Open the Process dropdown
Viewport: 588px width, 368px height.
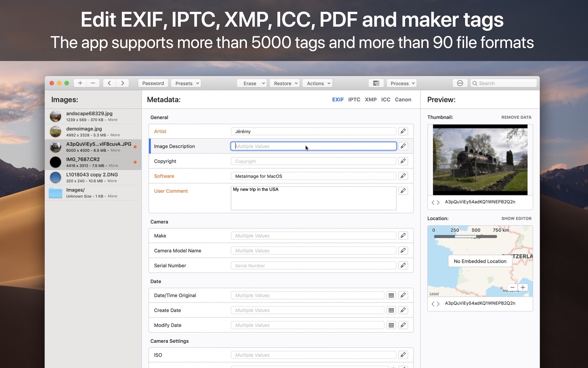click(402, 83)
